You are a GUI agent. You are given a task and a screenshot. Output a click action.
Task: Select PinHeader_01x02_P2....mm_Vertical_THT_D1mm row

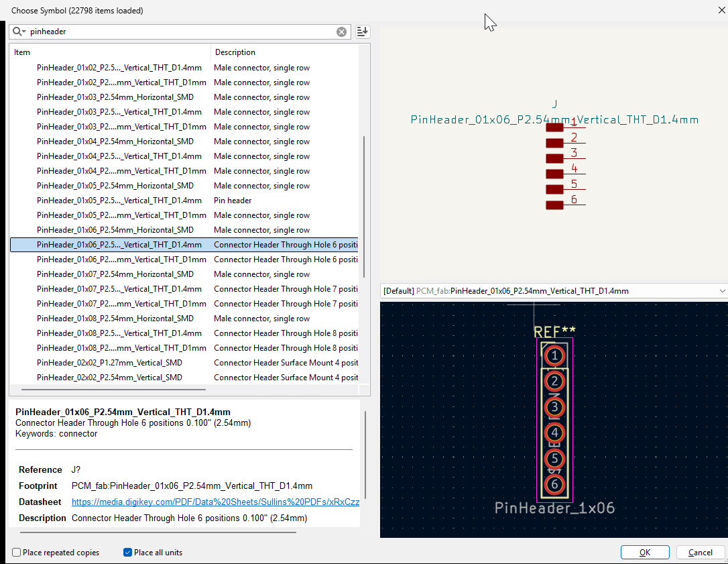[x=184, y=82]
